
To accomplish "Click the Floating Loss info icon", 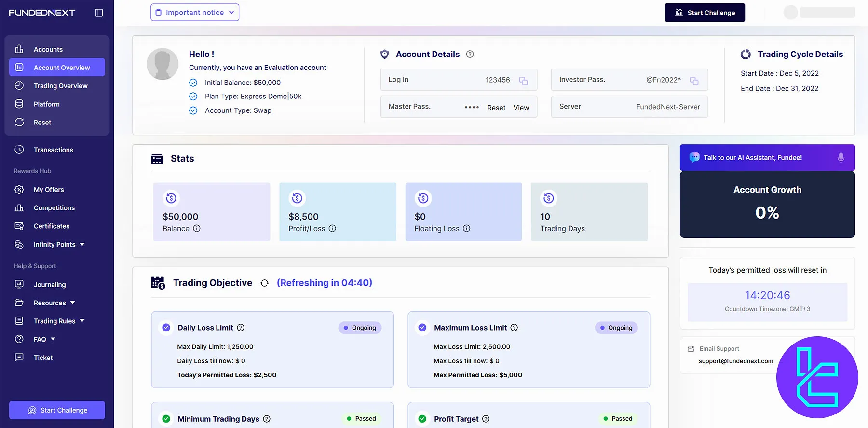I will coord(466,229).
